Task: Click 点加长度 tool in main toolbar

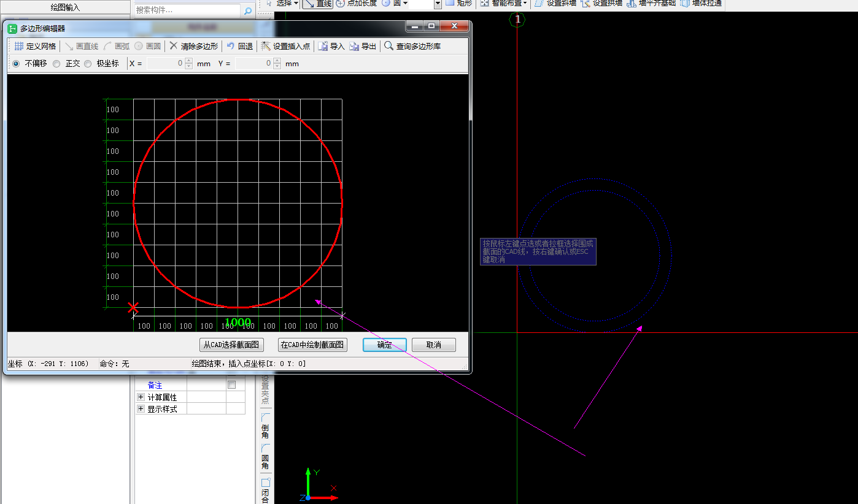Action: [357, 3]
